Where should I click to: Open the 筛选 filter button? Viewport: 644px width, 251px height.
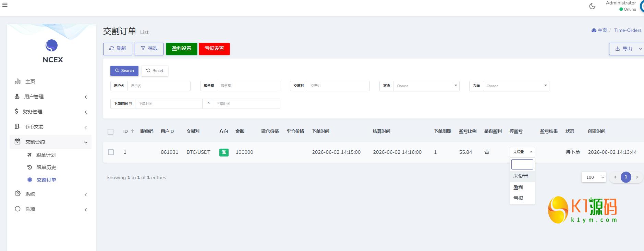tap(149, 49)
